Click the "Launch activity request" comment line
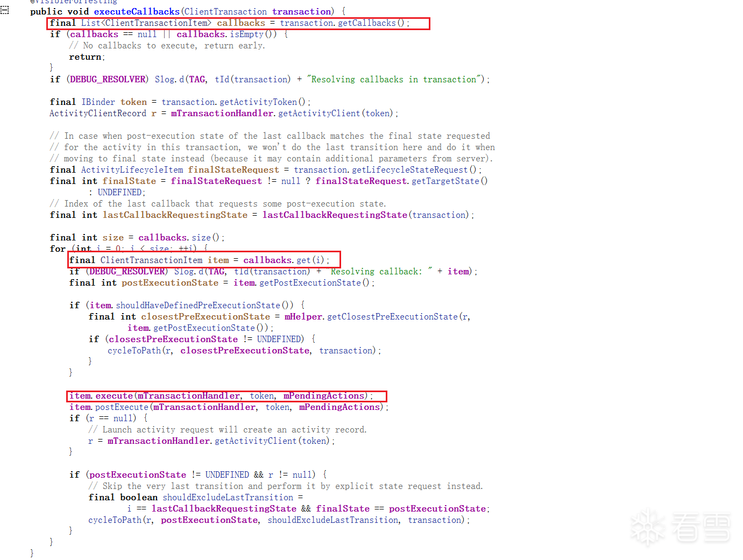The image size is (743, 560). click(x=227, y=430)
